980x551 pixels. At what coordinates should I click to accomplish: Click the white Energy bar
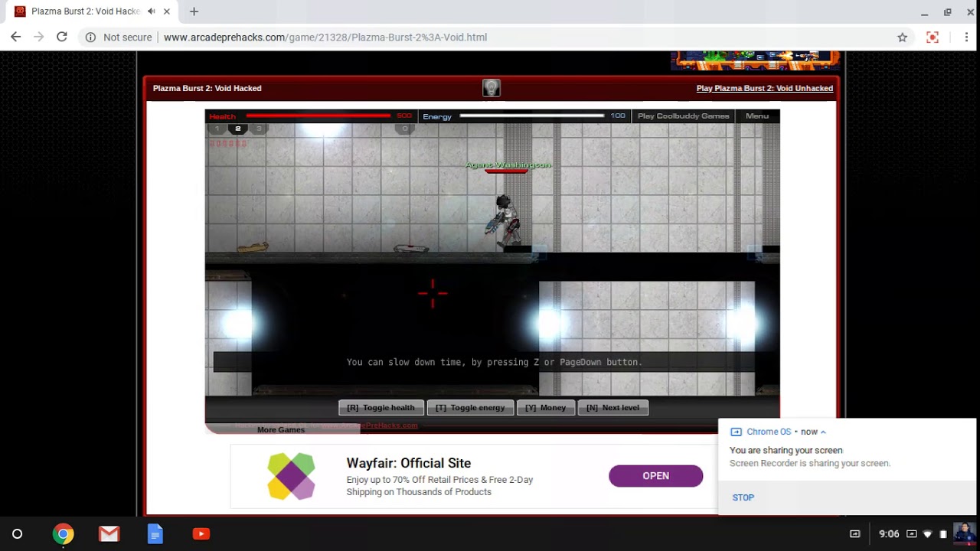(532, 116)
